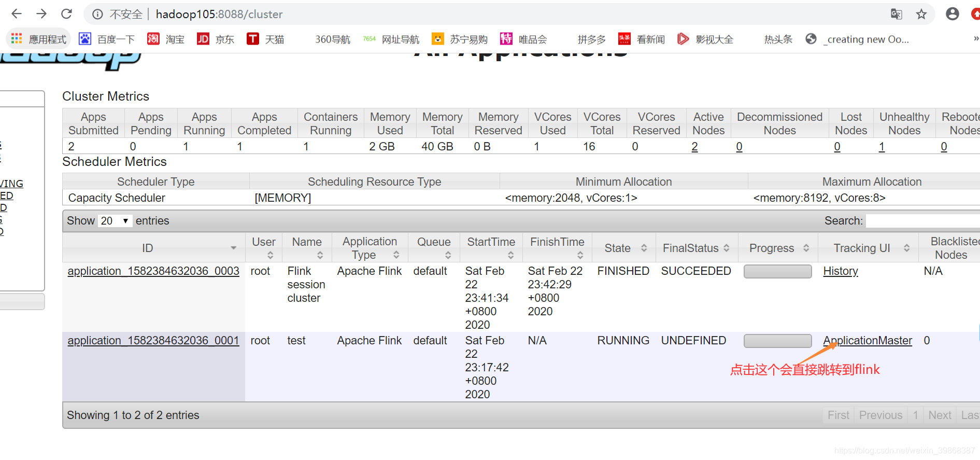Open the 苏宁易购 bookmark
The width and height of the screenshot is (980, 460).
[x=460, y=39]
